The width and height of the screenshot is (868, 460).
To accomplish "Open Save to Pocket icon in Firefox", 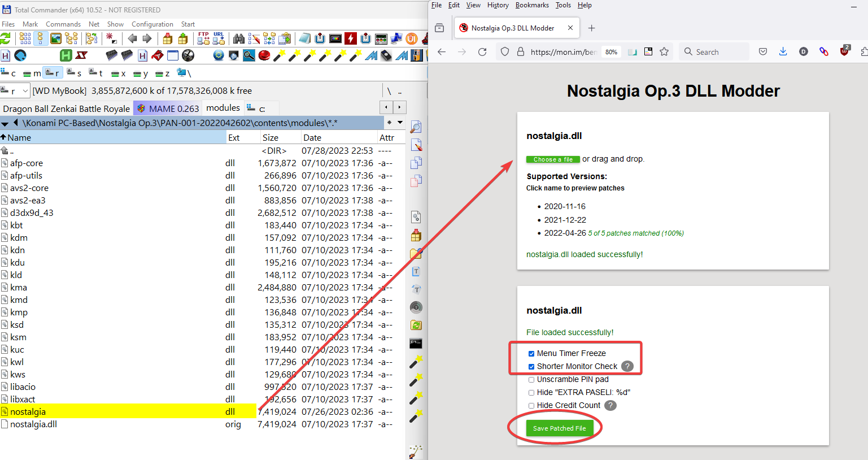I will pos(763,51).
